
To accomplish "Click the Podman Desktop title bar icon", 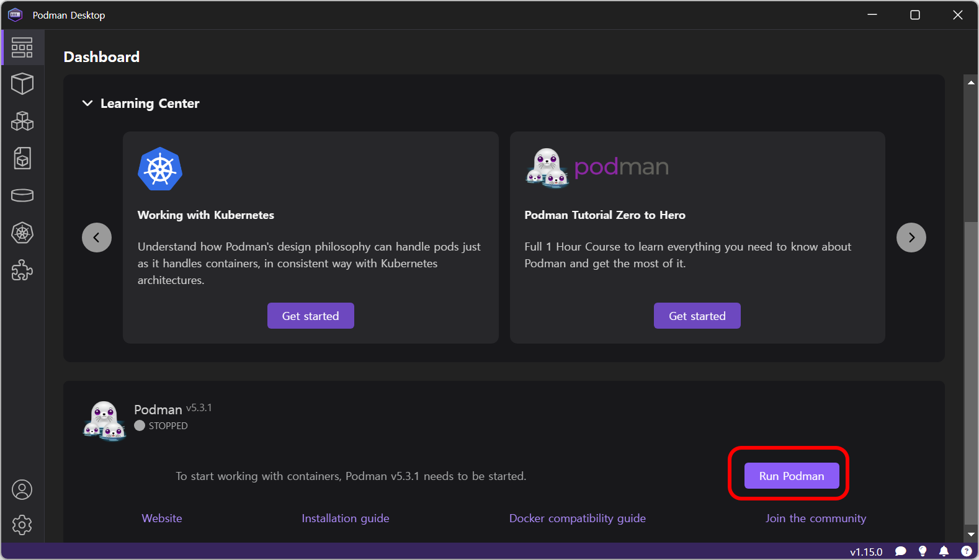I will coord(15,15).
